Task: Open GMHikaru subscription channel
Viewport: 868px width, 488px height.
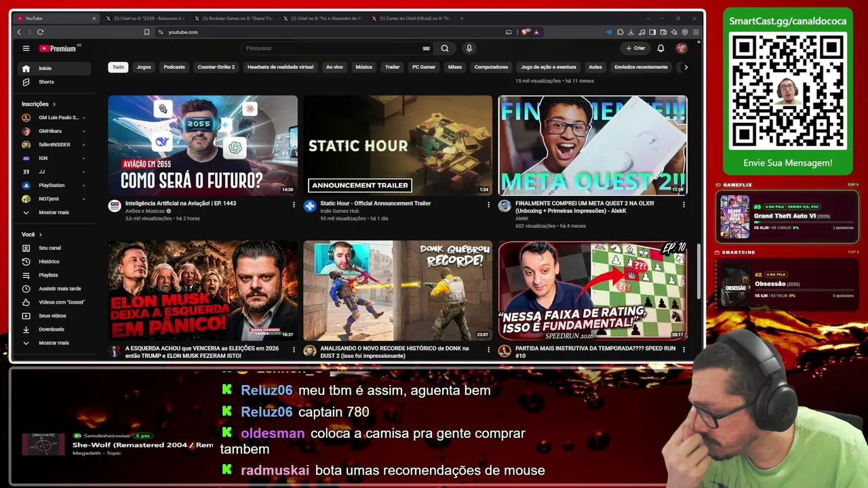Action: 54,131
